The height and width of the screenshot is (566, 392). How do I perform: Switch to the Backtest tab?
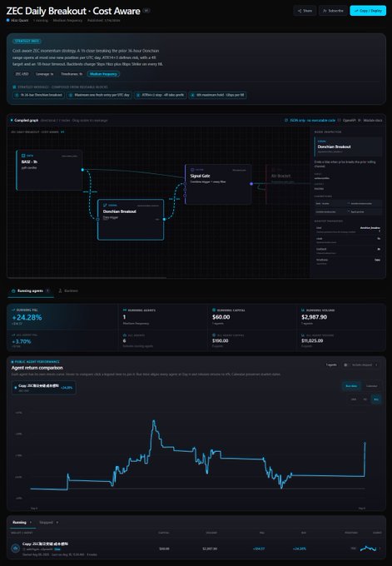(x=68, y=291)
